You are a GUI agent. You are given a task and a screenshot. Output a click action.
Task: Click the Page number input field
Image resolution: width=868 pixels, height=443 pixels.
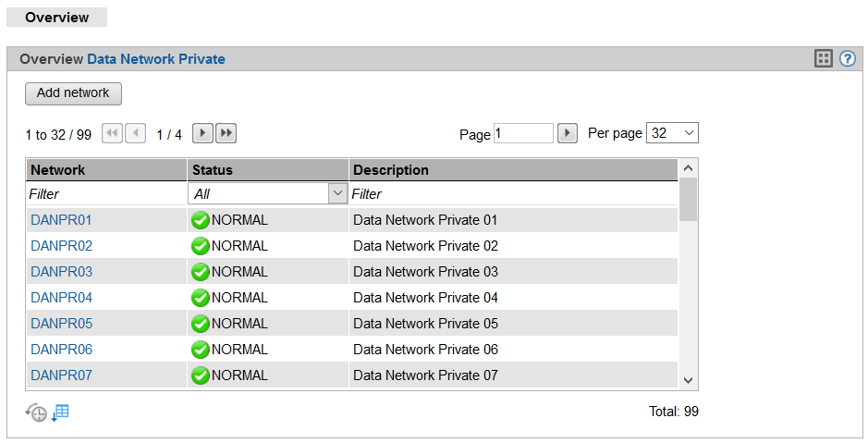coord(523,134)
